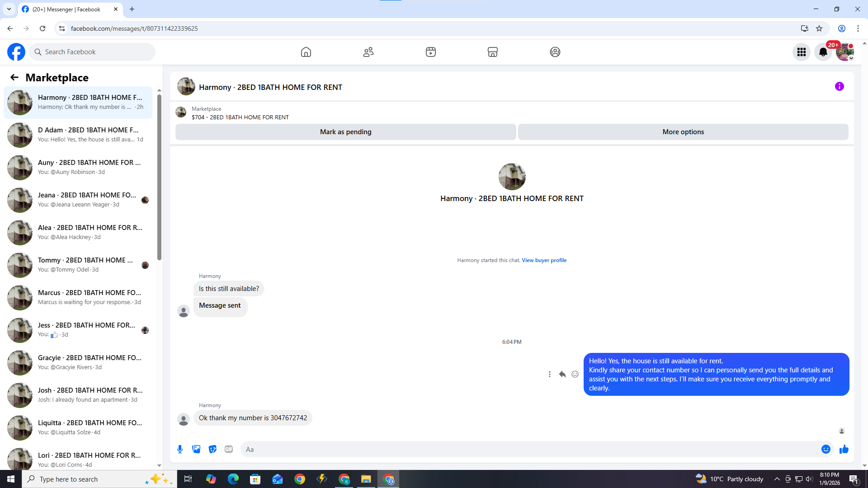The height and width of the screenshot is (488, 868).
Task: Expand the account profile menu
Action: (x=844, y=52)
